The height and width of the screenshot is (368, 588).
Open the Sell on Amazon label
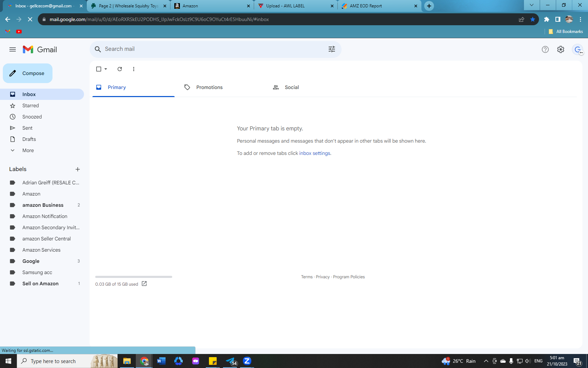coord(42,284)
